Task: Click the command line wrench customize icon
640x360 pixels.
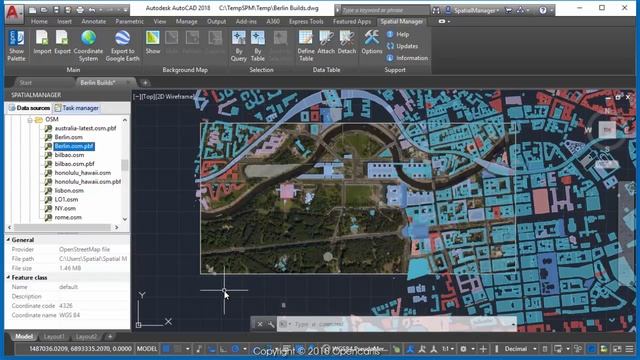Action: 271,324
